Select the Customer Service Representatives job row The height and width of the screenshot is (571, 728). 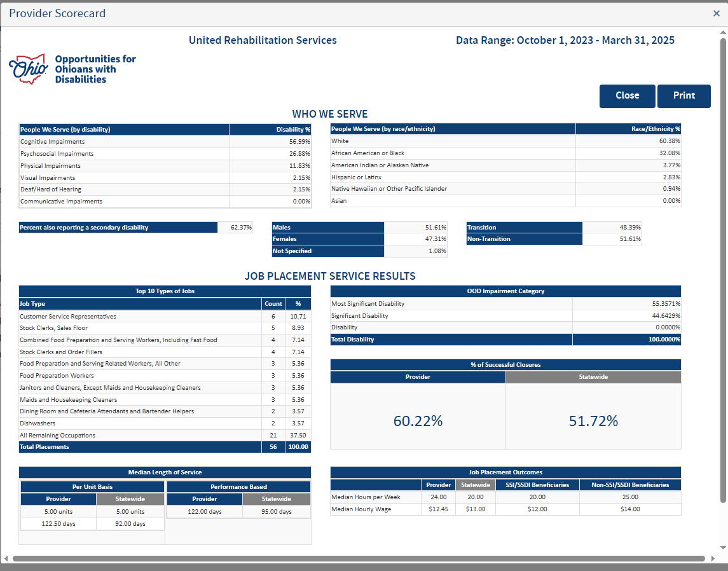coord(127,316)
